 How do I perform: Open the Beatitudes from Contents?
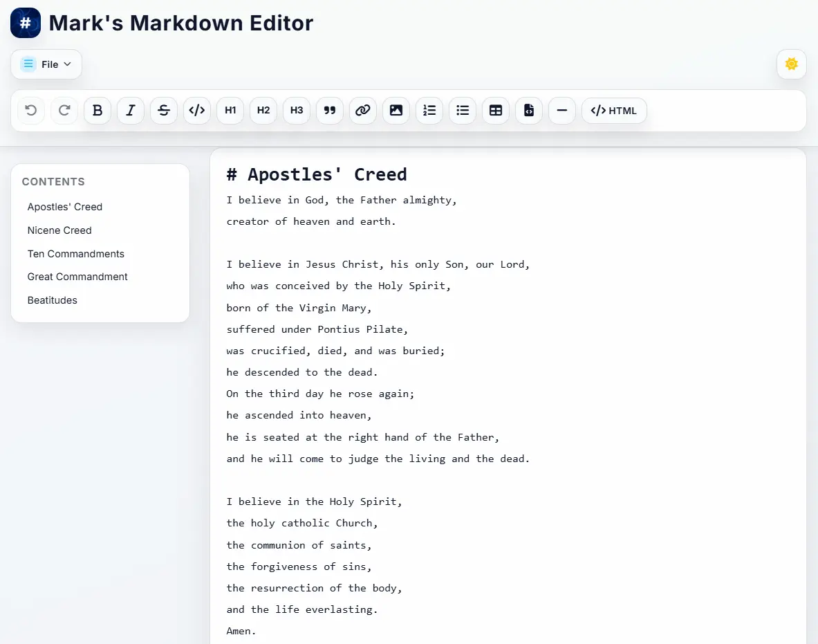(x=52, y=300)
